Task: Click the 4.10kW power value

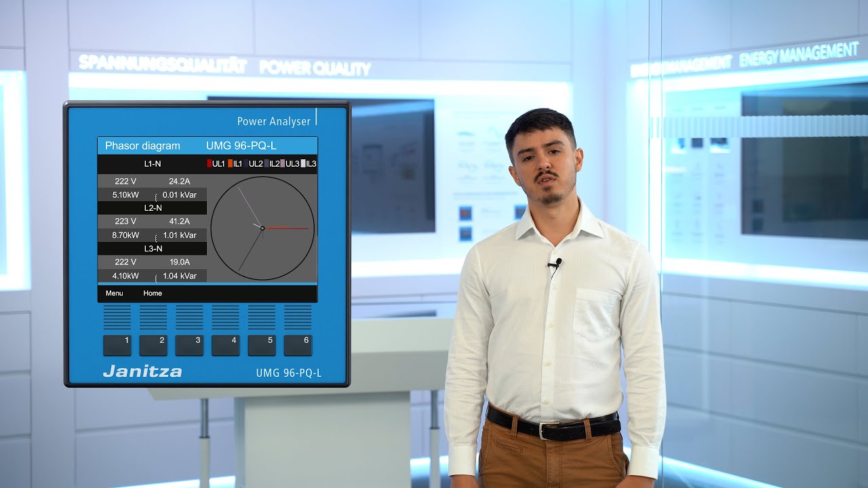Action: coord(125,276)
